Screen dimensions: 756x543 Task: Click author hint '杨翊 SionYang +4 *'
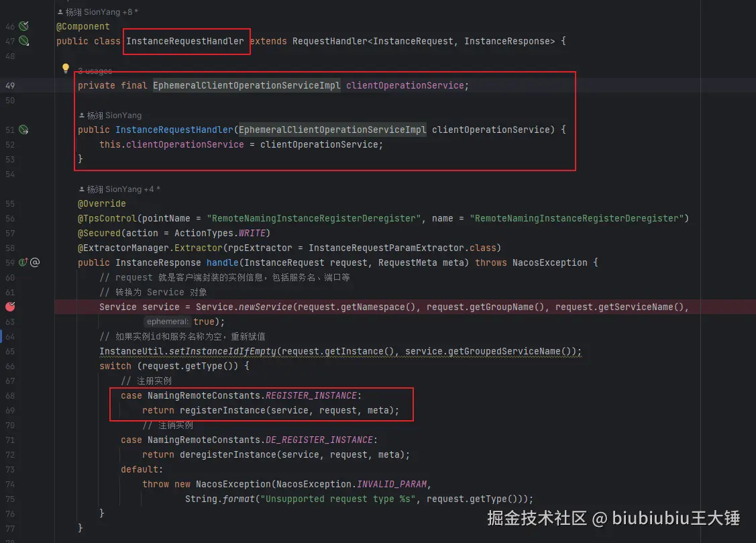[119, 189]
